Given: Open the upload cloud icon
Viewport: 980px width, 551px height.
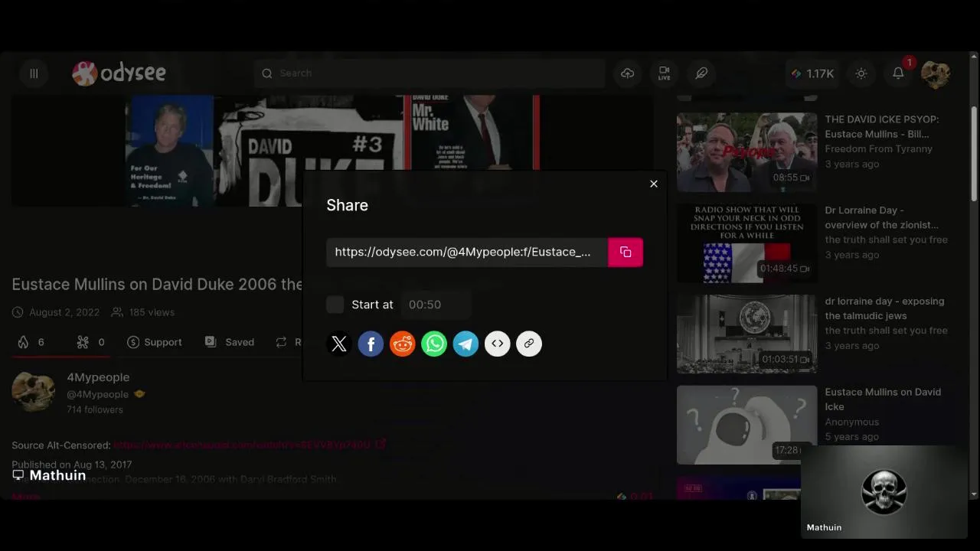Looking at the screenshot, I should (628, 73).
